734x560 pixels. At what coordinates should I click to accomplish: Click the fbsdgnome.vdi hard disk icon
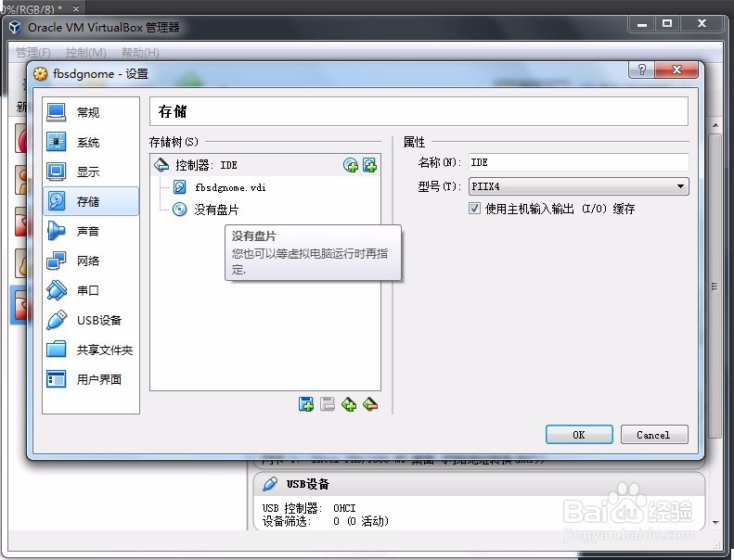(179, 187)
